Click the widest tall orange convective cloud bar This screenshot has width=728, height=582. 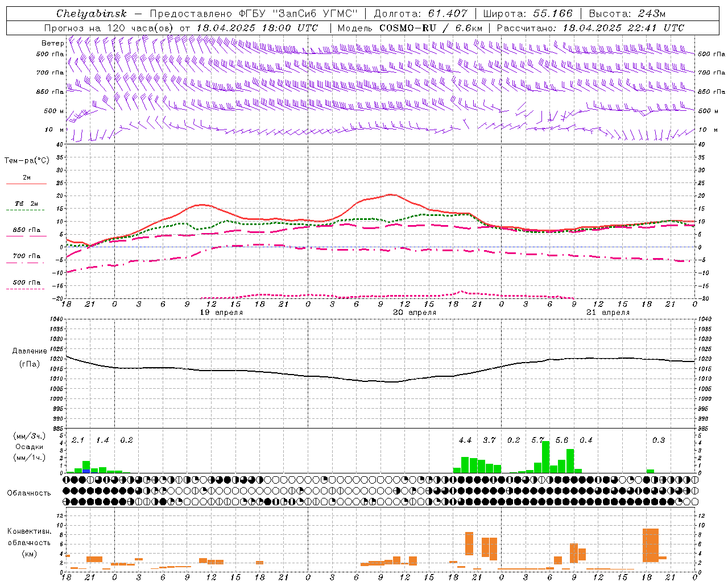coord(651,546)
